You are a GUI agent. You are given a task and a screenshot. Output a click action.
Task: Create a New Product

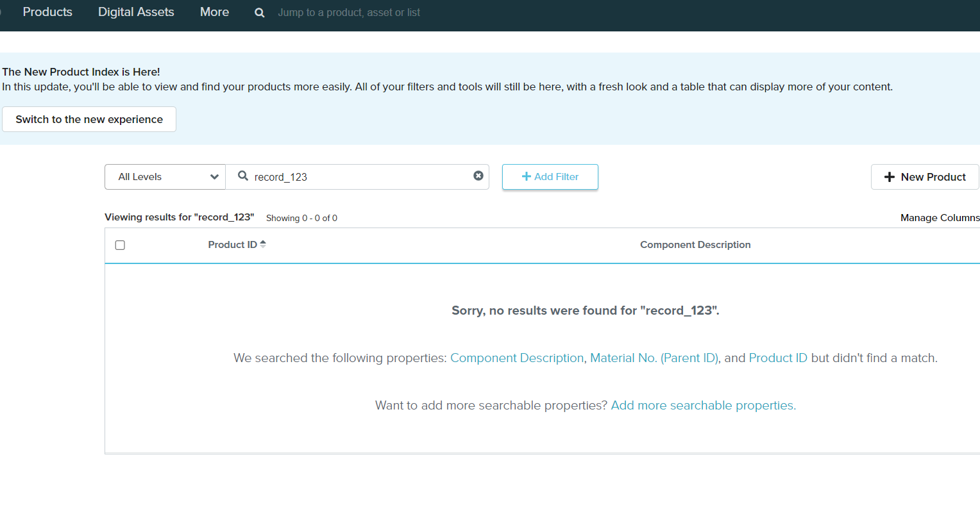924,177
